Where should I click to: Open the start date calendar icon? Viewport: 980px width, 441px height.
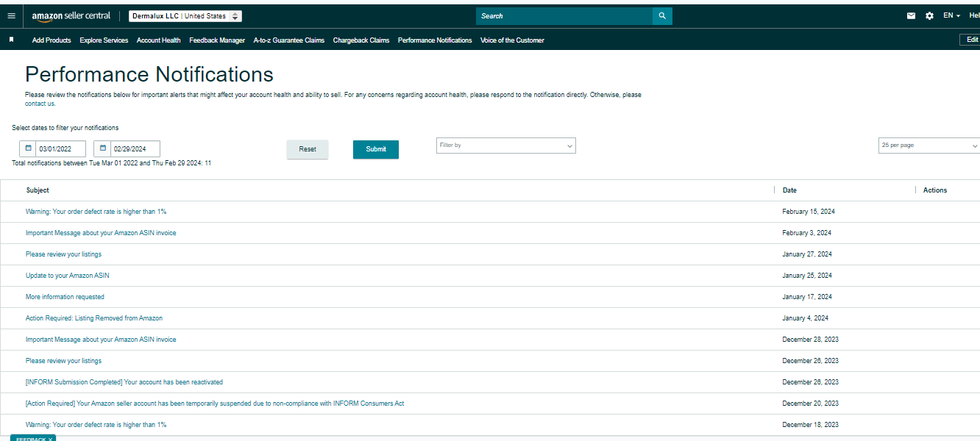[x=28, y=148]
